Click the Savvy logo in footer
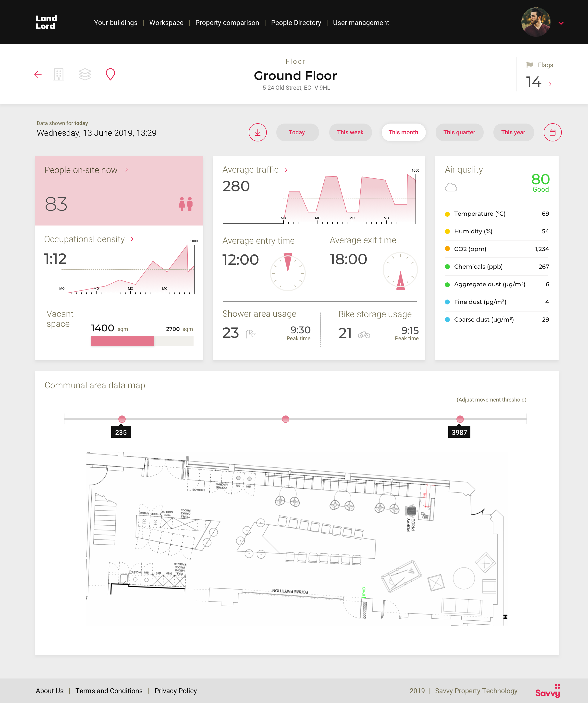Viewport: 588px width, 703px height. [x=548, y=691]
